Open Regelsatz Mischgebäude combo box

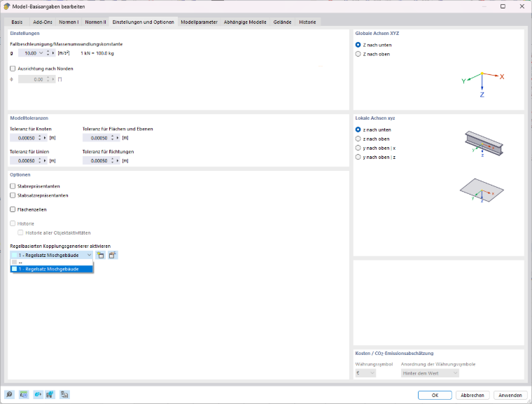coord(51,255)
